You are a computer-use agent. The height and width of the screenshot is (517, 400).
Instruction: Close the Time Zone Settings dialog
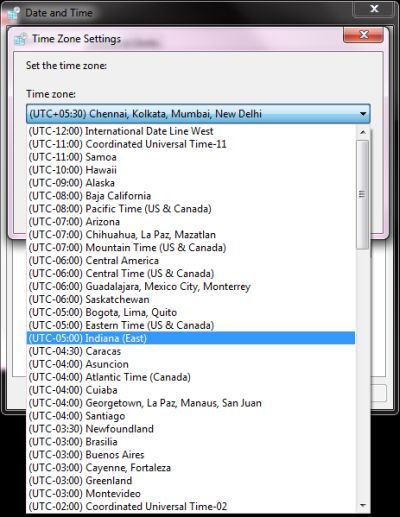364,34
